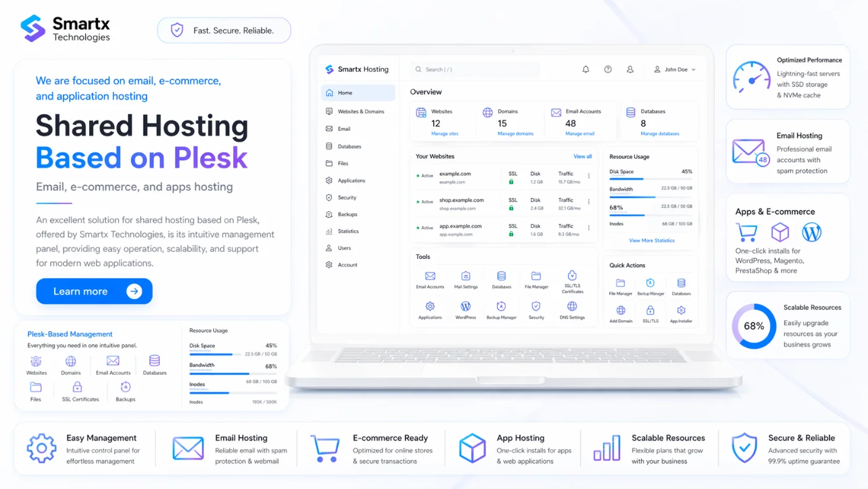This screenshot has width=868, height=489.
Task: Click the WordPress icon in Tools
Action: [x=466, y=307]
